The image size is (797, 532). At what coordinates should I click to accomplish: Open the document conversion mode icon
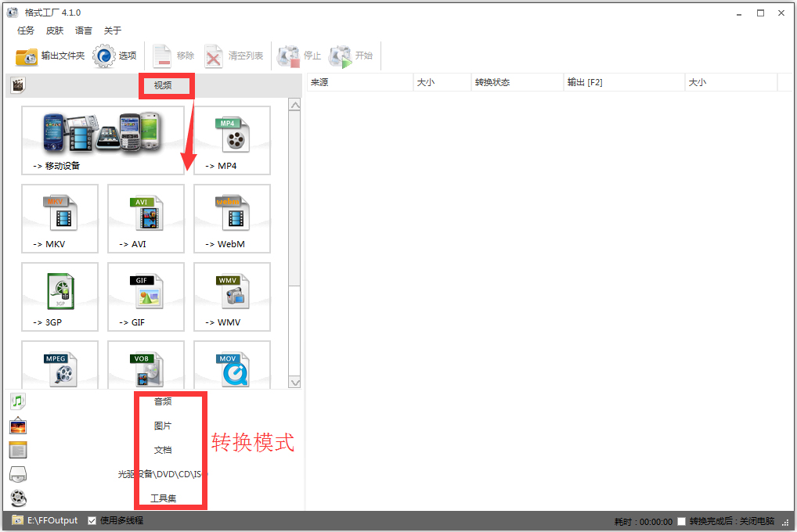(17, 449)
